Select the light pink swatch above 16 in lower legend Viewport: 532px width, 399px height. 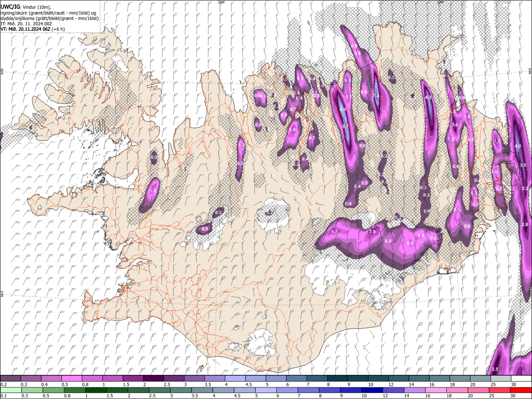point(436,390)
